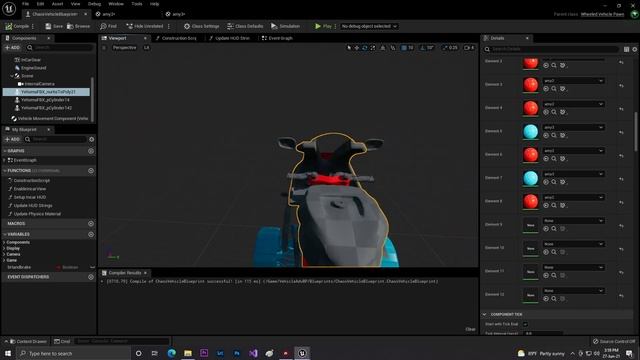The width and height of the screenshot is (640, 360).
Task: Activate the Rotate gizmo tool
Action: click(364, 48)
